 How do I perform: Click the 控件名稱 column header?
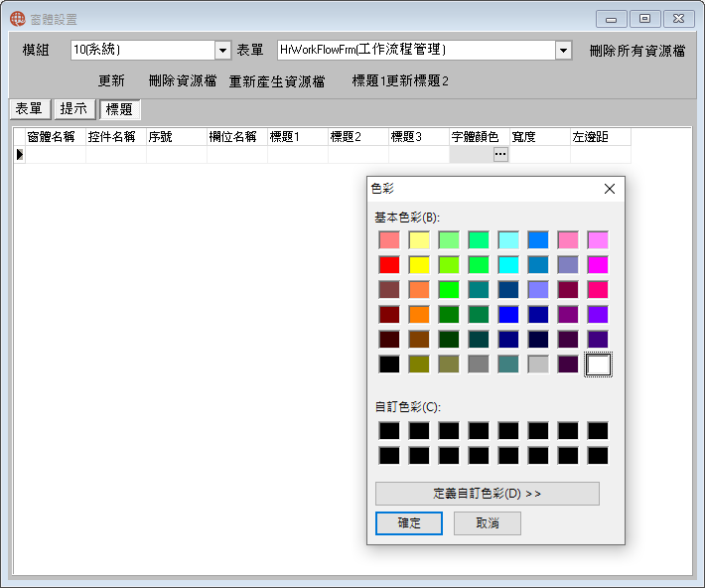(116, 137)
